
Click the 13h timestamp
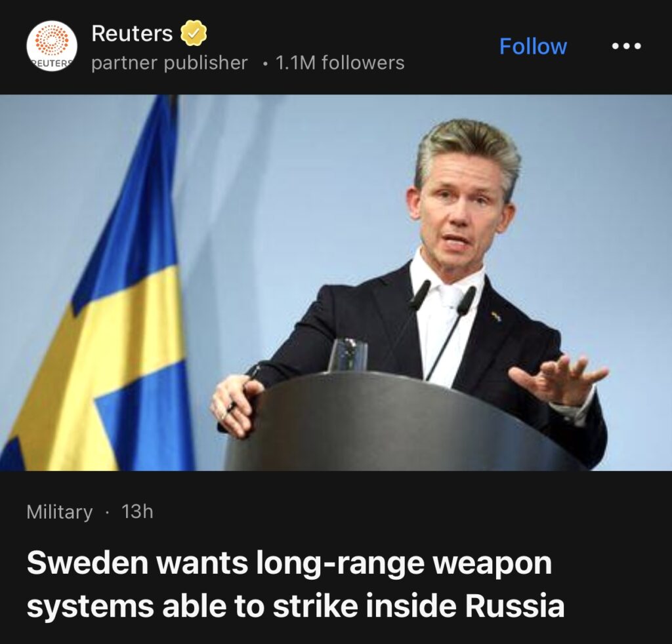[137, 512]
